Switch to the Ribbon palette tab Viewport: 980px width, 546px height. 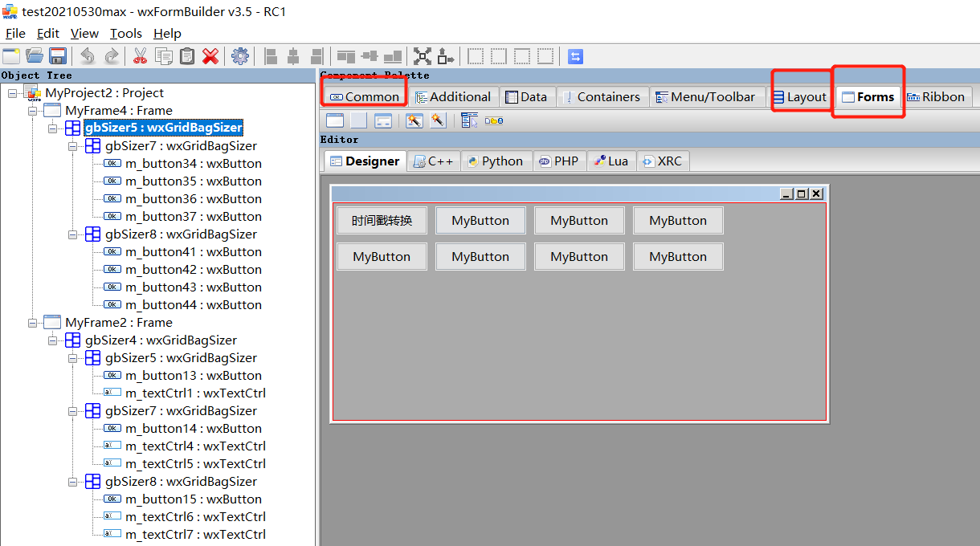pyautogui.click(x=936, y=96)
